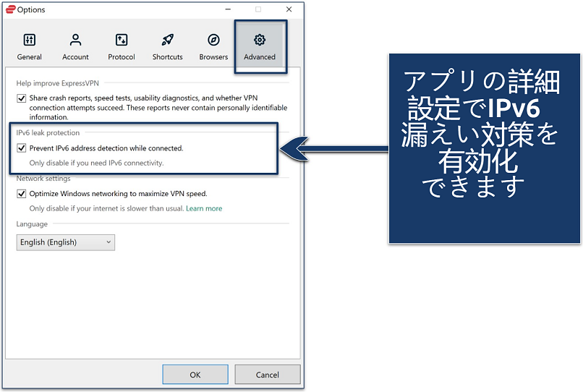Open the Shortcuts tab rocket icon
583x392 pixels.
point(167,40)
